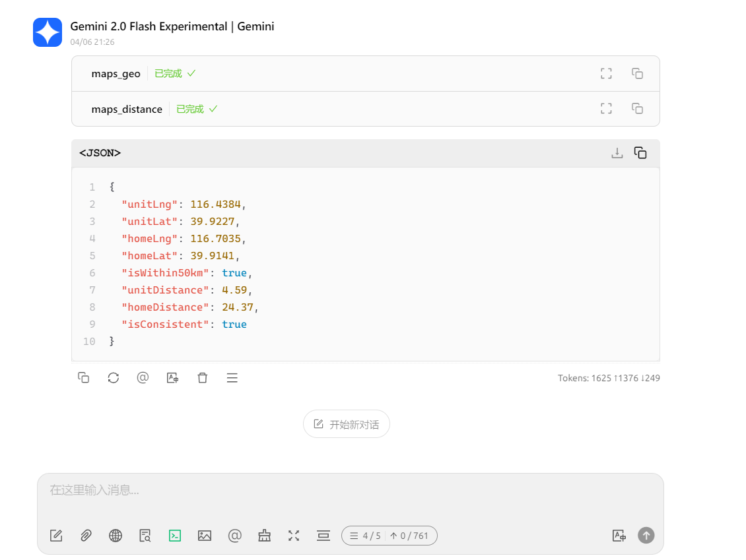The height and width of the screenshot is (560, 746).
Task: Click the "isConsistent" true value
Action: [x=234, y=325]
